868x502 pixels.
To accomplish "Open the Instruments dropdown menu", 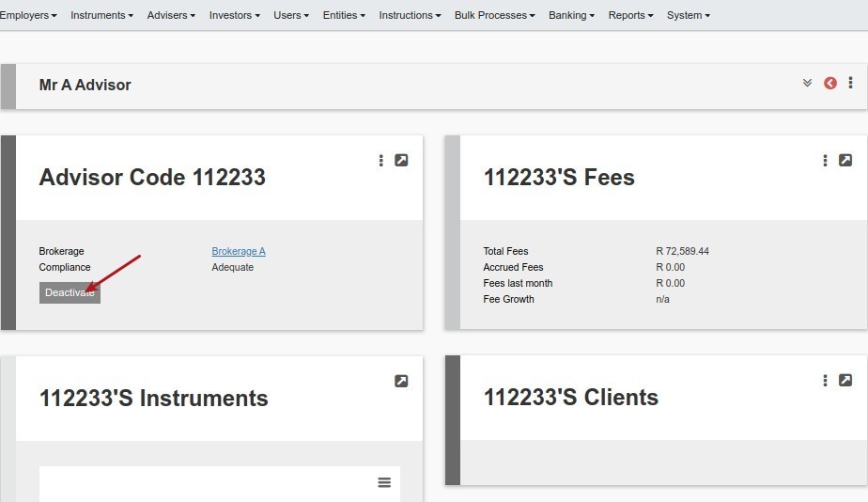I will tap(101, 16).
